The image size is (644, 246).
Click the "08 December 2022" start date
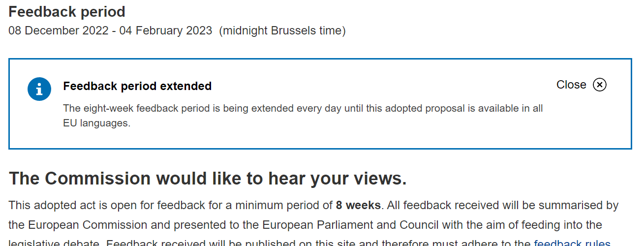pyautogui.click(x=59, y=31)
